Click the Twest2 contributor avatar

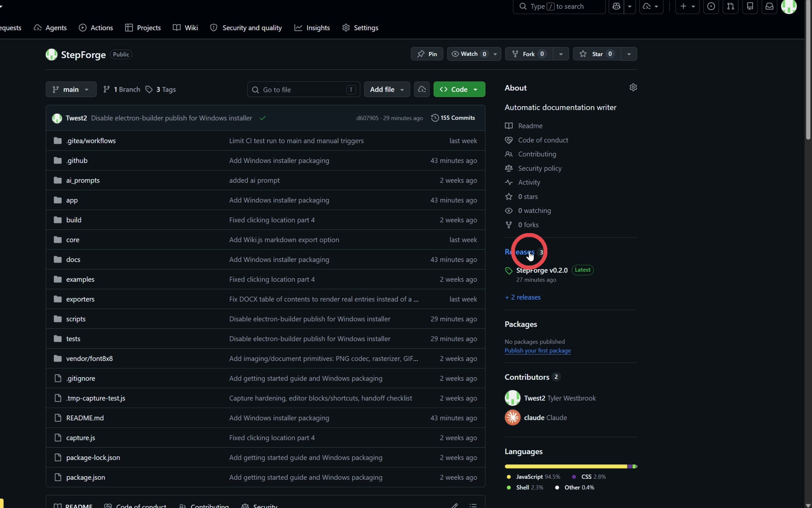pos(512,398)
